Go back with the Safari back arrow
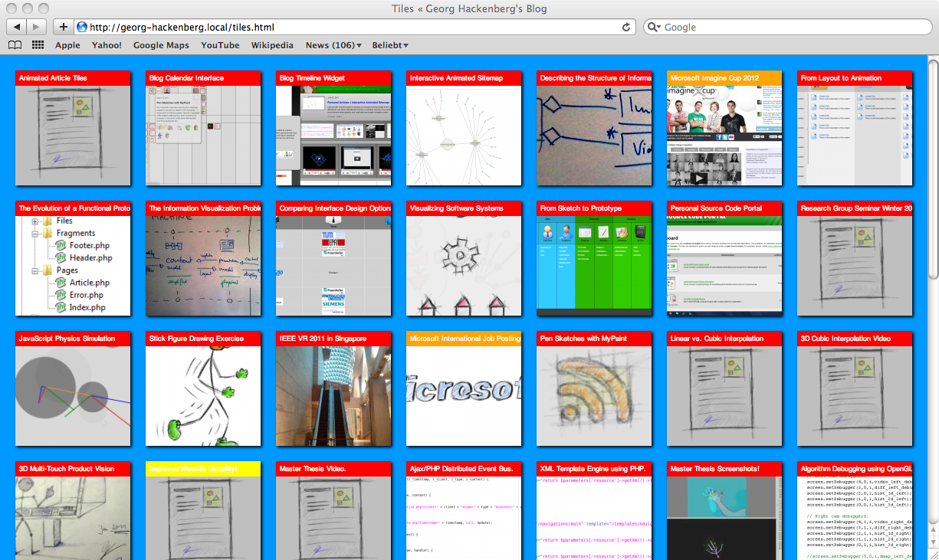 tap(17, 27)
